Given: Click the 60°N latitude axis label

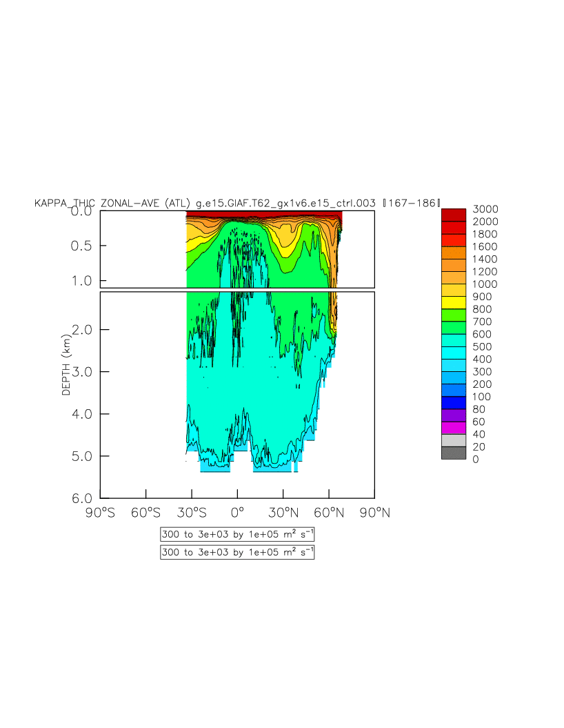Looking at the screenshot, I should (x=329, y=512).
